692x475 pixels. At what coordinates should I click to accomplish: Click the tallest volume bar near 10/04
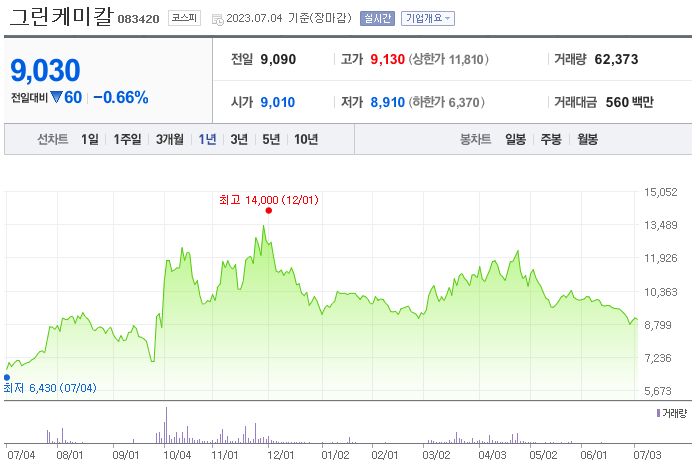point(166,425)
